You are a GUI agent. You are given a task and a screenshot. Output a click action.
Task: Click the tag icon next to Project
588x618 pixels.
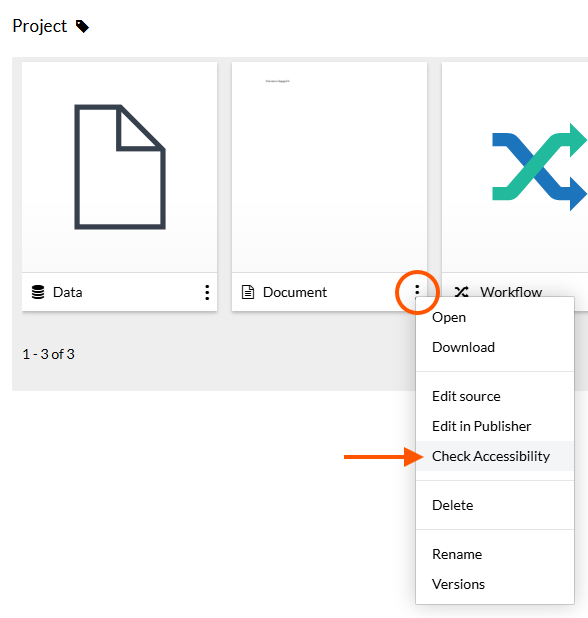coord(82,27)
